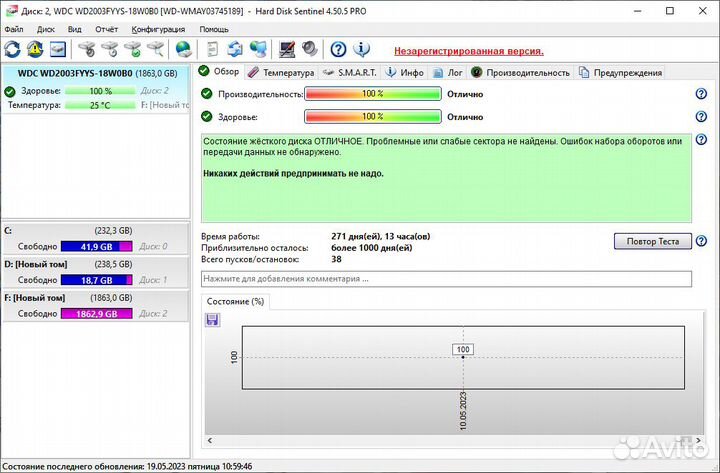The width and height of the screenshot is (720, 473).
Task: Open the Помощь menu
Action: pos(214,29)
